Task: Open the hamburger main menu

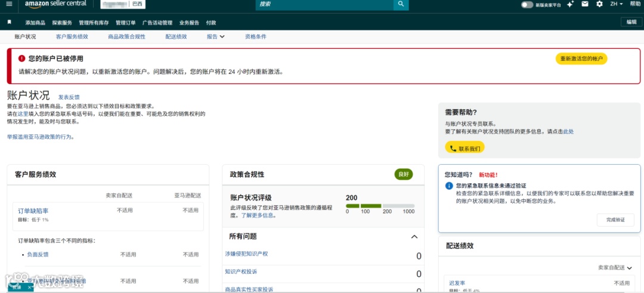Action: (x=9, y=4)
